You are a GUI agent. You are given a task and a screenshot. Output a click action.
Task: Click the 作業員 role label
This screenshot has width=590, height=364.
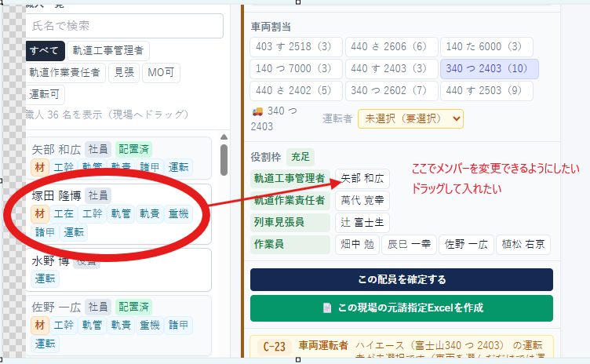290,245
